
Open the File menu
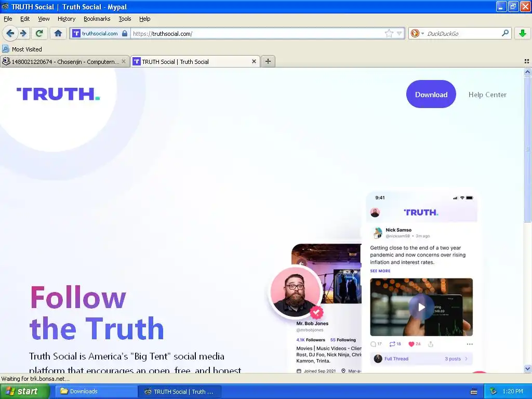[8, 19]
